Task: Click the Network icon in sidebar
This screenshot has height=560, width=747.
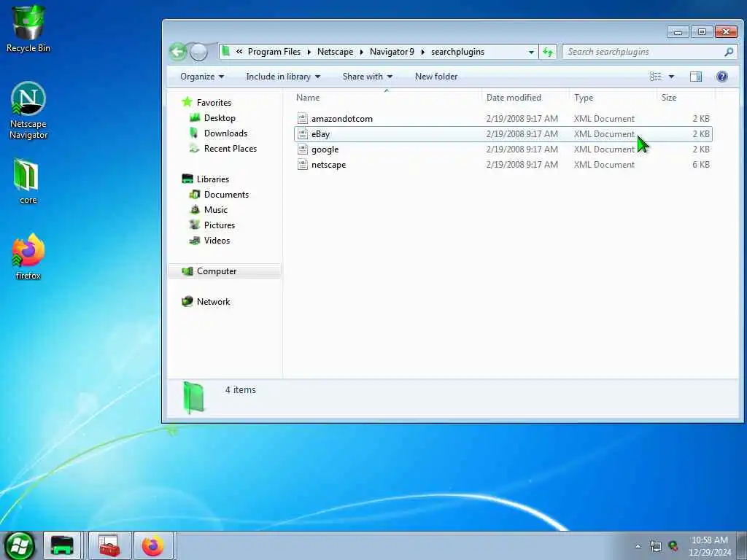Action: coord(187,301)
